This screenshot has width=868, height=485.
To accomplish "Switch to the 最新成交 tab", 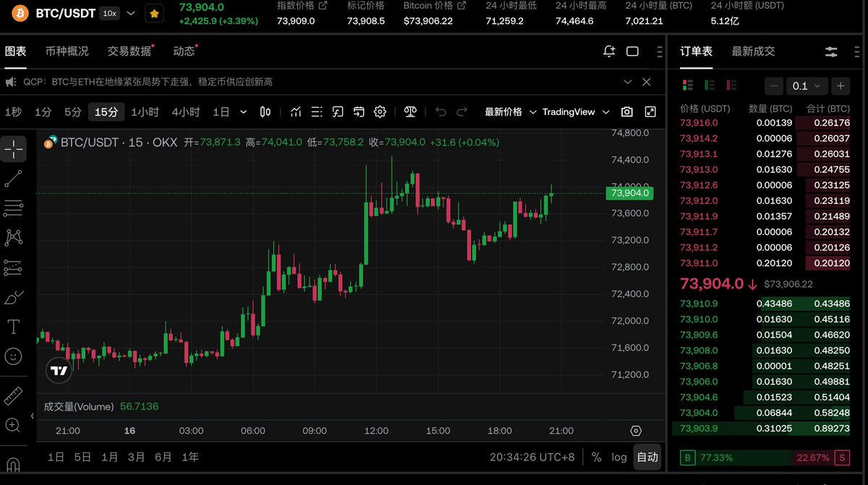I will pos(753,51).
